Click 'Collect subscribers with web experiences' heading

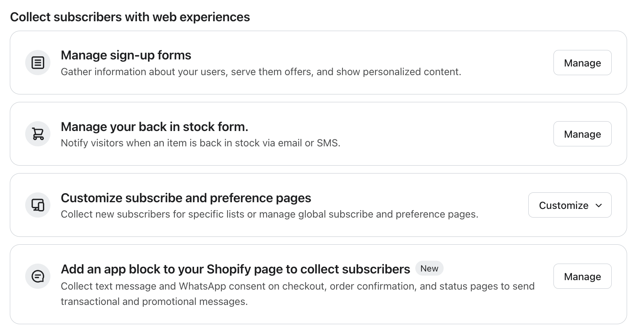[x=130, y=17]
